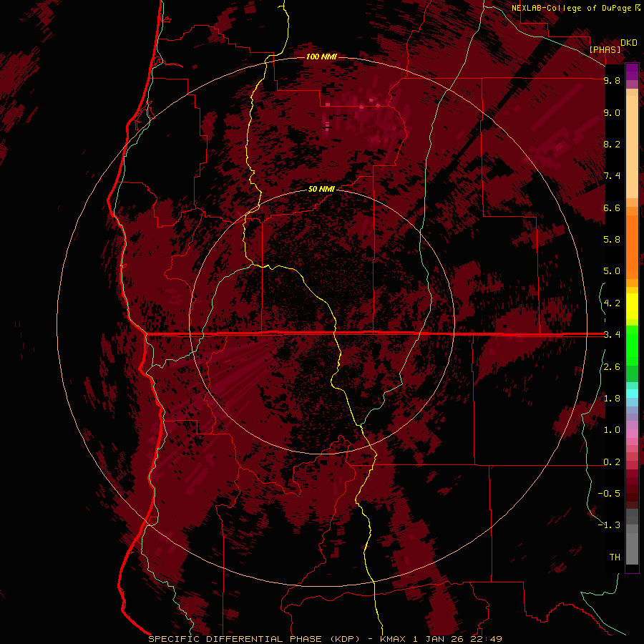
Task: Click the NEXLAB logo icon after DuPage
Action: (637, 8)
